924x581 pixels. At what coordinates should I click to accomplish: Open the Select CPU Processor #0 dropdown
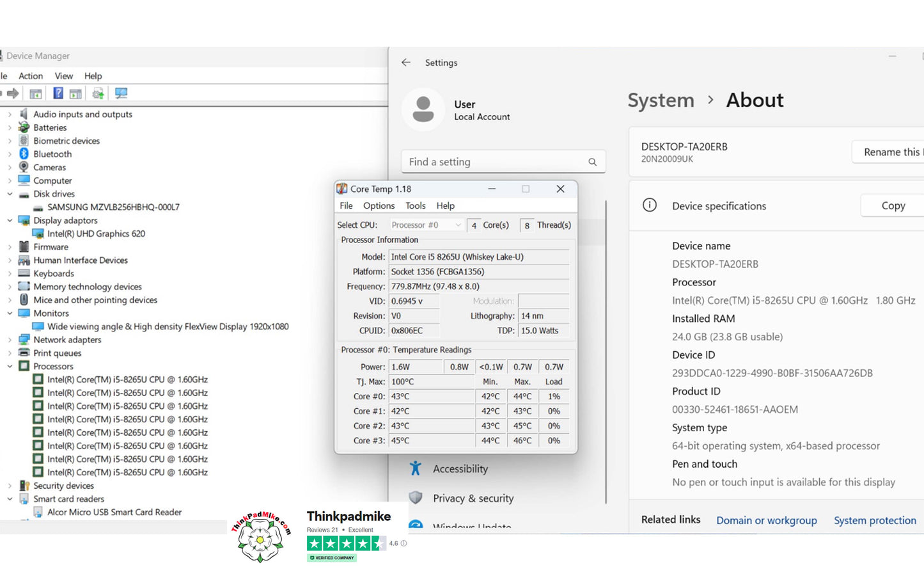click(x=427, y=225)
